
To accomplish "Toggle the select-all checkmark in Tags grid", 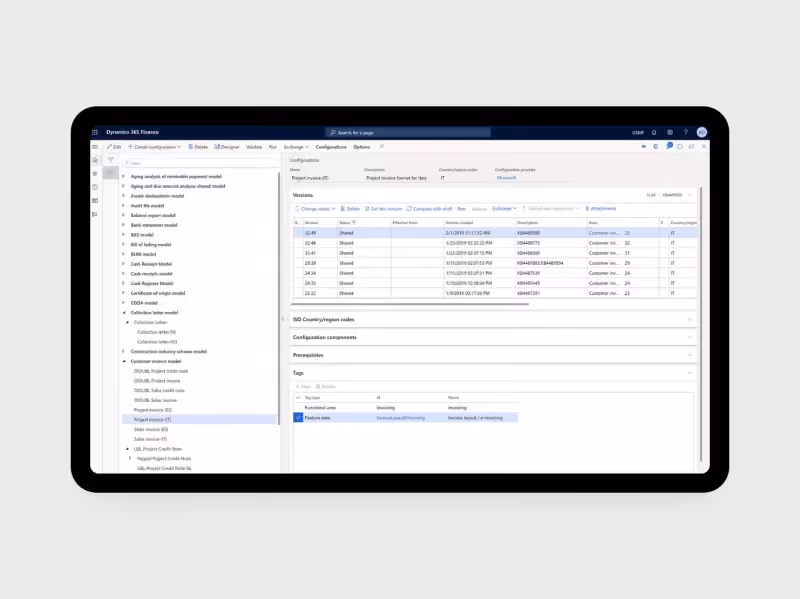I will (298, 397).
